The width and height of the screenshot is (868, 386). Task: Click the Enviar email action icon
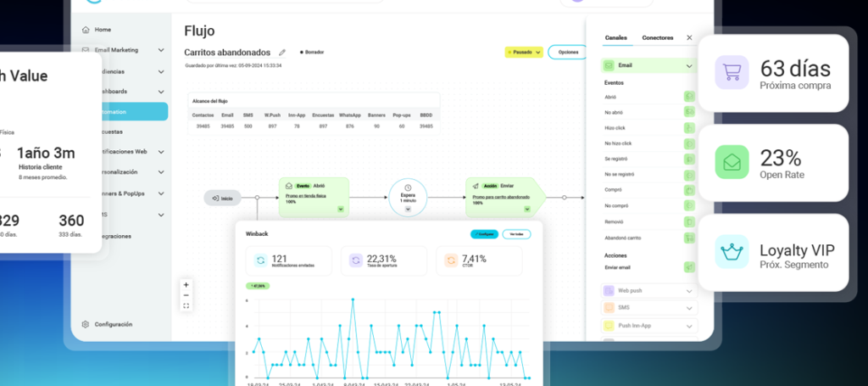(x=689, y=267)
